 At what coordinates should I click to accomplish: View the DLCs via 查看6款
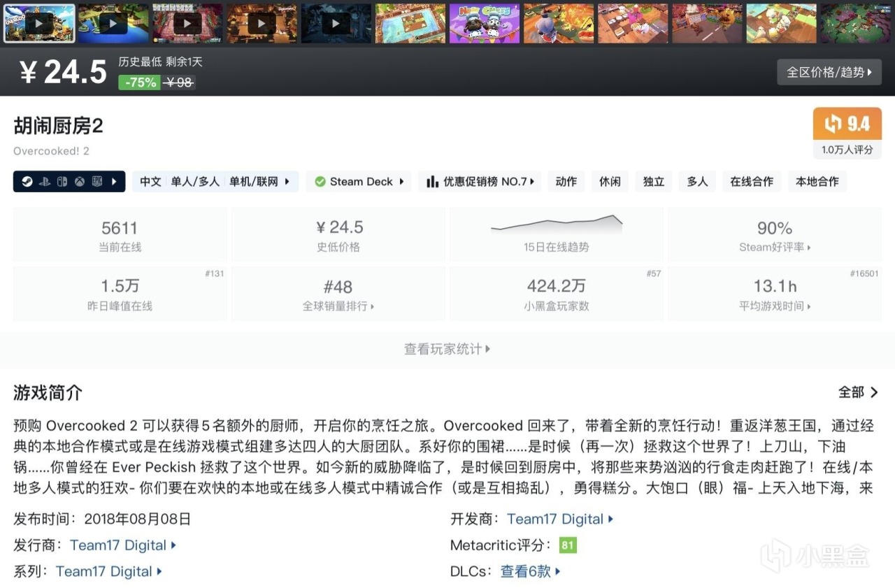coord(531,572)
